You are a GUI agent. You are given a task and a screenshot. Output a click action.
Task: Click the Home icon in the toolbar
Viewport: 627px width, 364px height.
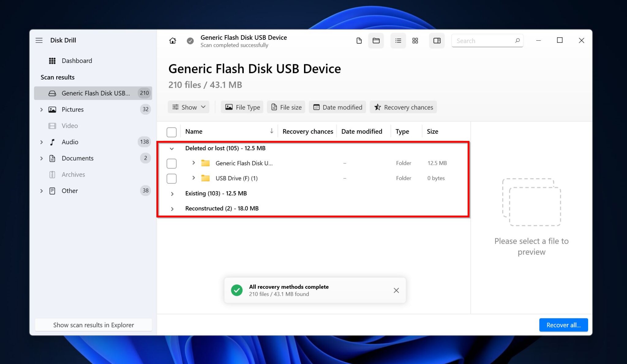click(x=173, y=41)
